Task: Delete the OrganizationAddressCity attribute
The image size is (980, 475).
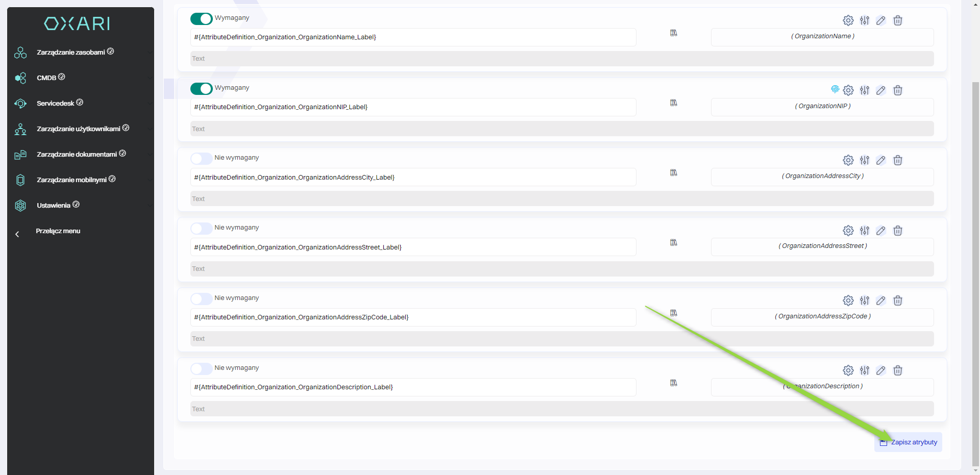Action: click(897, 160)
